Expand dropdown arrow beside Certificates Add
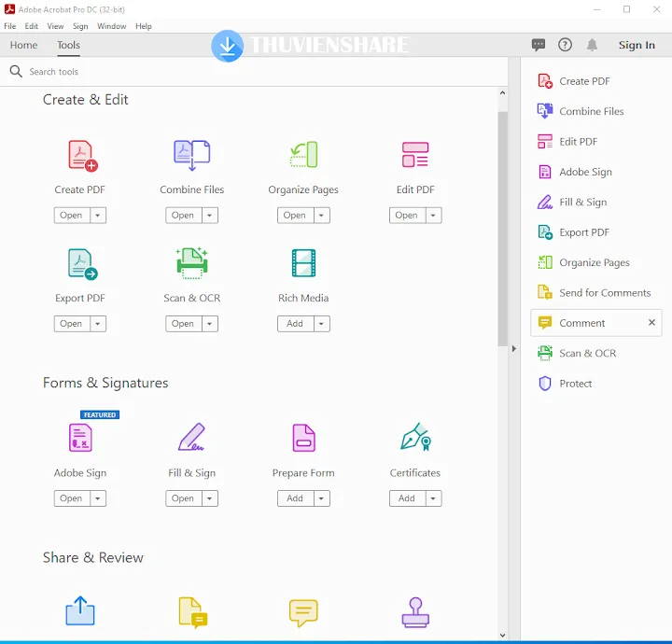 (433, 498)
